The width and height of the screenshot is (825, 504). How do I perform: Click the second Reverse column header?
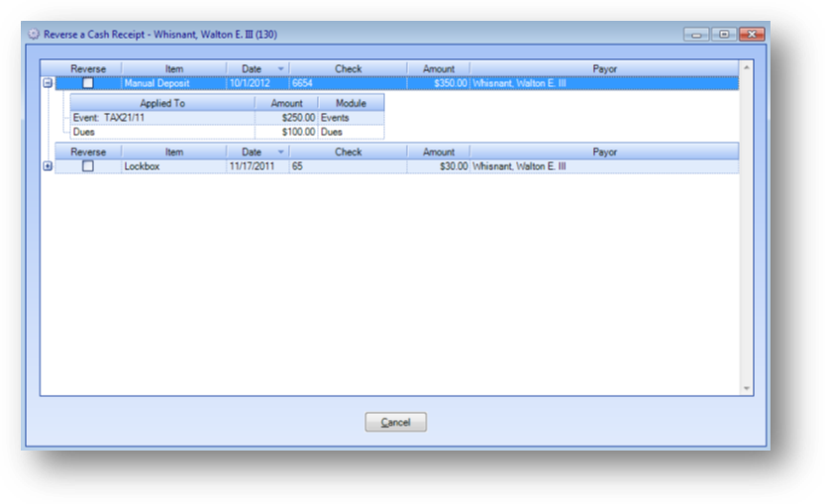tap(88, 152)
